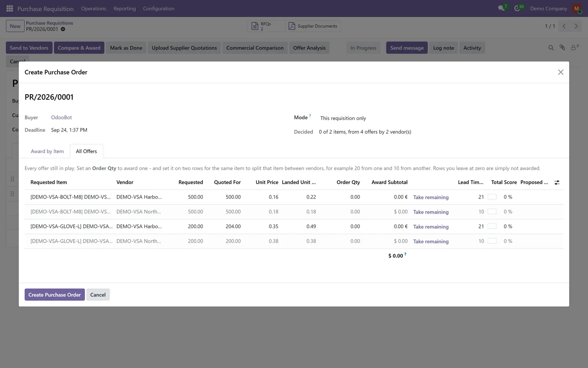Open the Purchase Requisition app menu
Screen dimensions: 588x368
click(45, 8)
